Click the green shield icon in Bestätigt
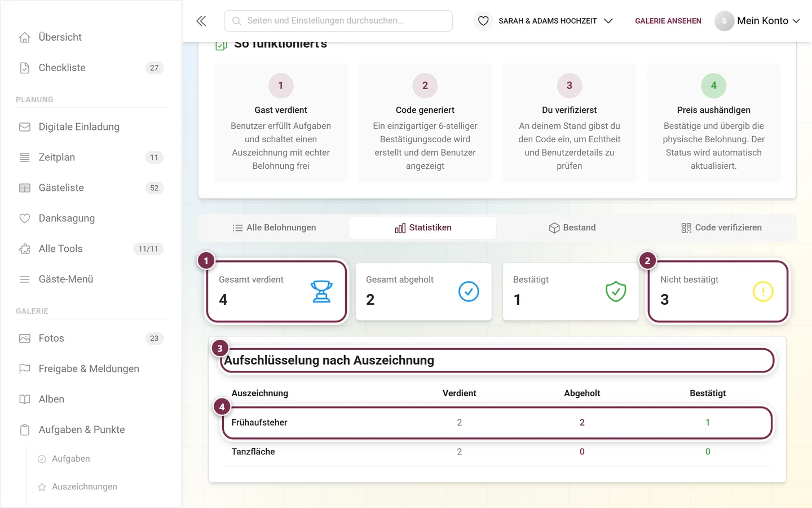Screen dimensions: 812x508 click(616, 291)
